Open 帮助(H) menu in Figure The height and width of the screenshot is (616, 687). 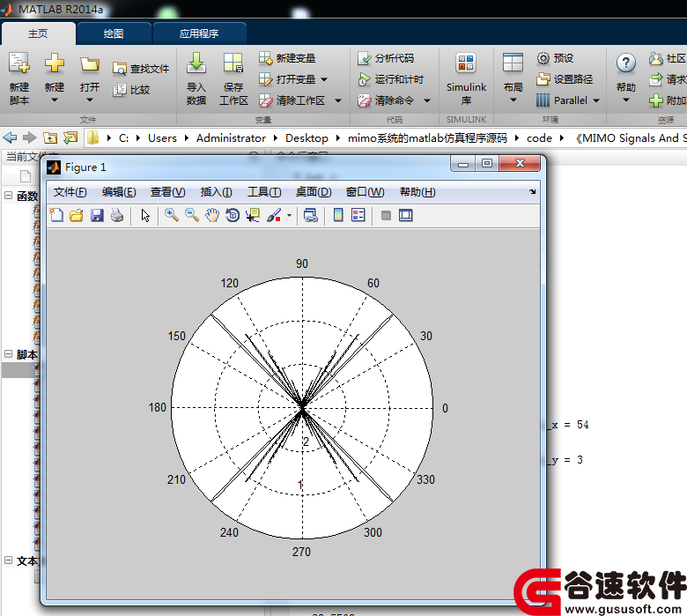(417, 192)
